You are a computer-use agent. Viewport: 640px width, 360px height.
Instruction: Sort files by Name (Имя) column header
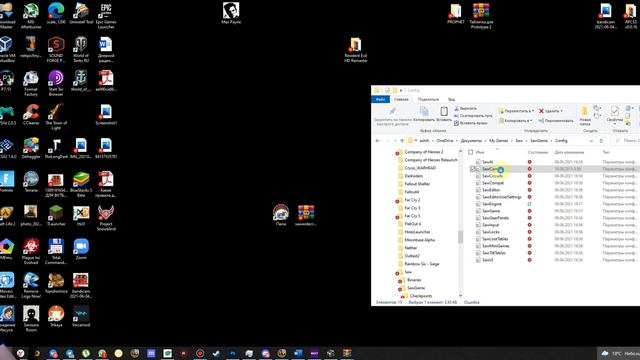tap(480, 152)
